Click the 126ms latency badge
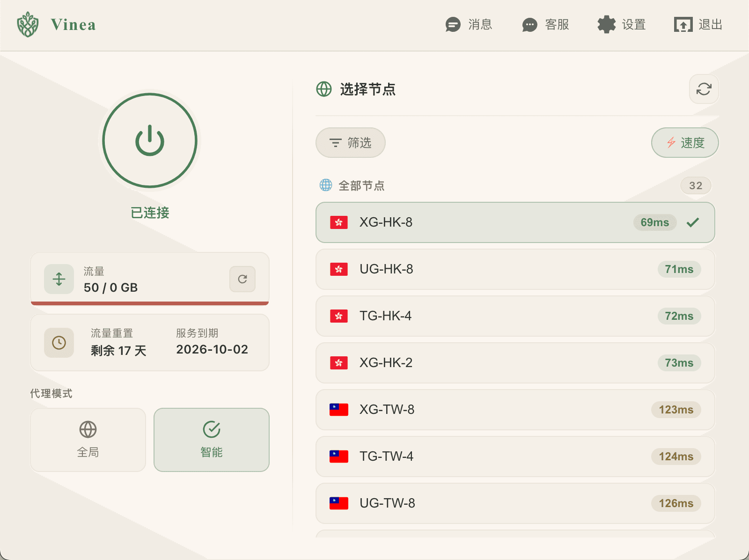 676,503
